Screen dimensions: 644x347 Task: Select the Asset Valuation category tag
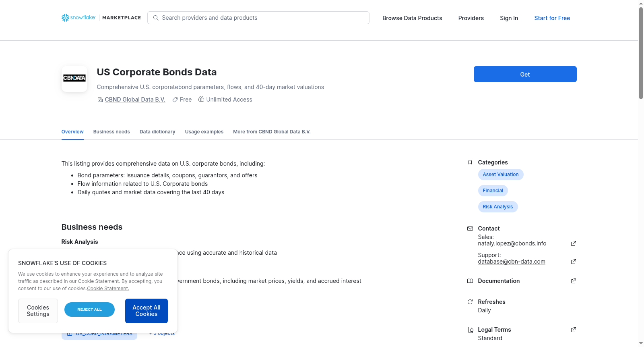[x=501, y=175]
